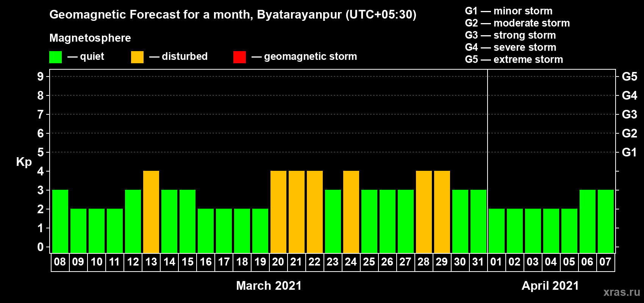Select the orange bar for March 13
Viewport: 644px width, 303px height.
click(x=151, y=212)
